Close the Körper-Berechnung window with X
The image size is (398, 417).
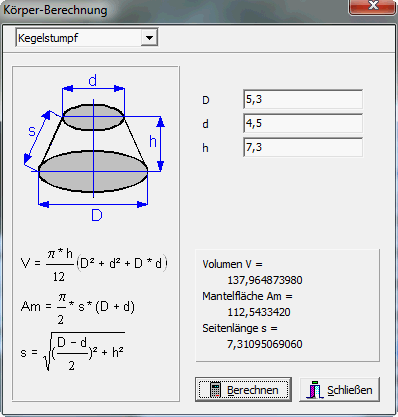373,6
